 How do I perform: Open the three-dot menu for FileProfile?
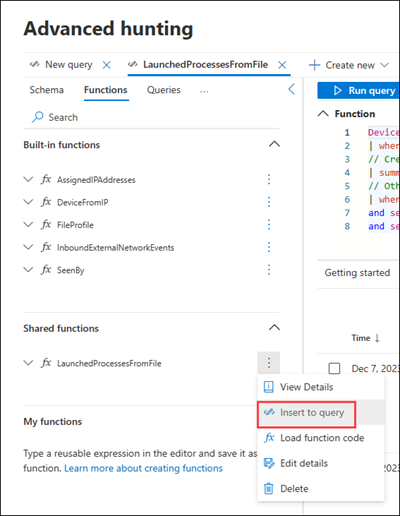pyautogui.click(x=269, y=225)
